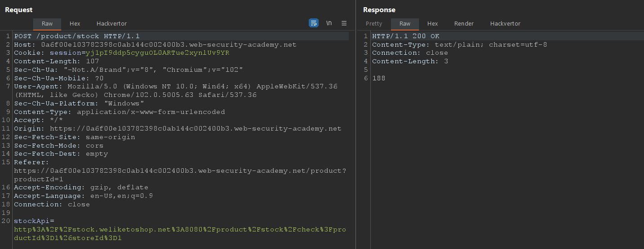Image resolution: width=644 pixels, height=249 pixels.
Task: Click the HTTP/1.1 200 OK status line
Action: [x=406, y=36]
